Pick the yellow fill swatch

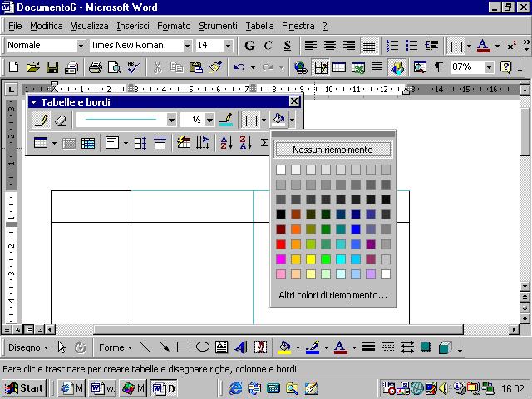(x=311, y=259)
